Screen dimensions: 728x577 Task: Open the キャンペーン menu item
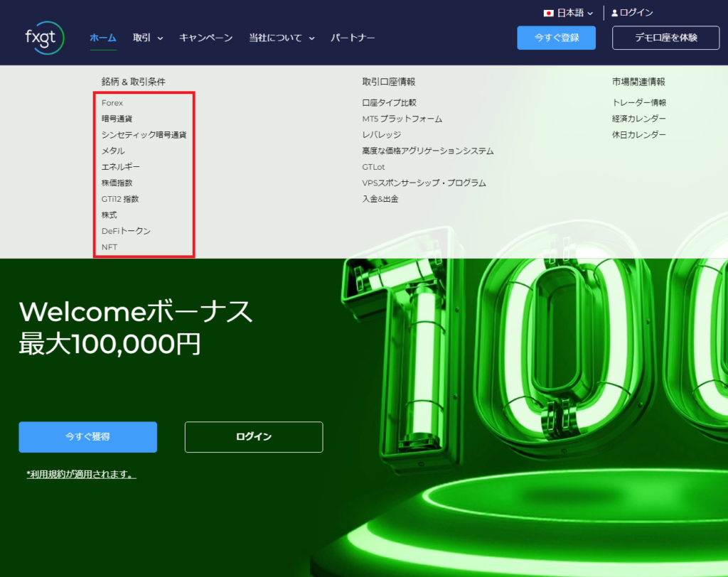pos(205,38)
